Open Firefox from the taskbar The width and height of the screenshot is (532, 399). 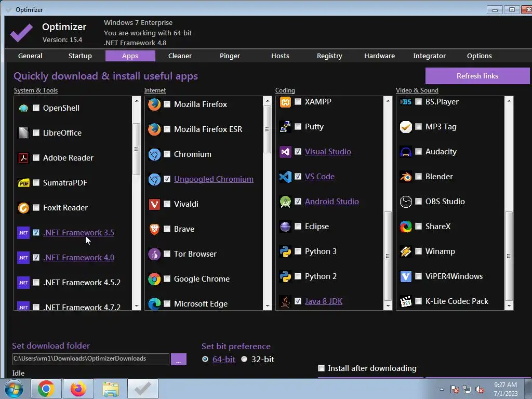tap(78, 389)
